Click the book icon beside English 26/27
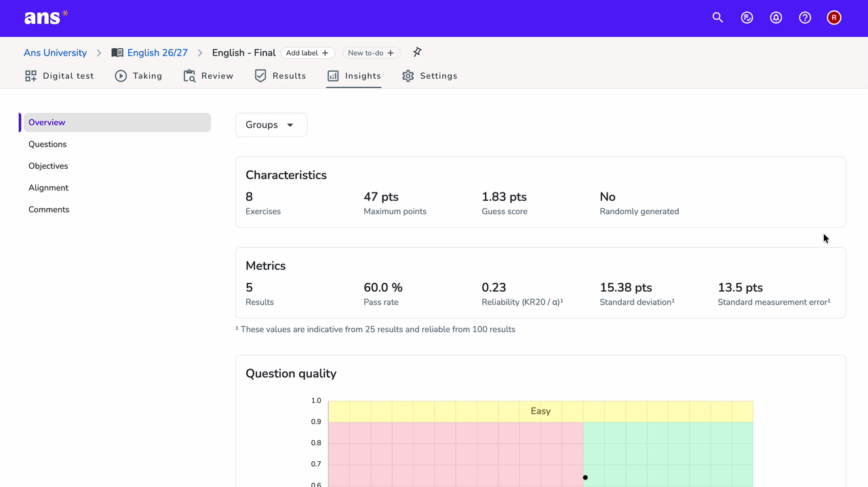 [x=117, y=53]
